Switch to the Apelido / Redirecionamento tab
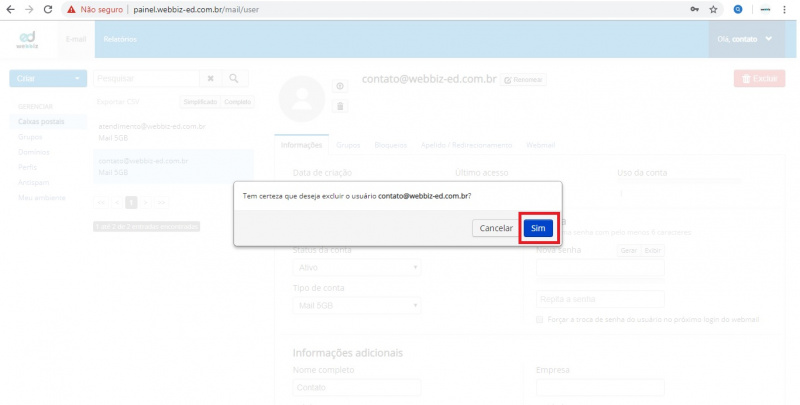The image size is (800, 405). pos(466,145)
